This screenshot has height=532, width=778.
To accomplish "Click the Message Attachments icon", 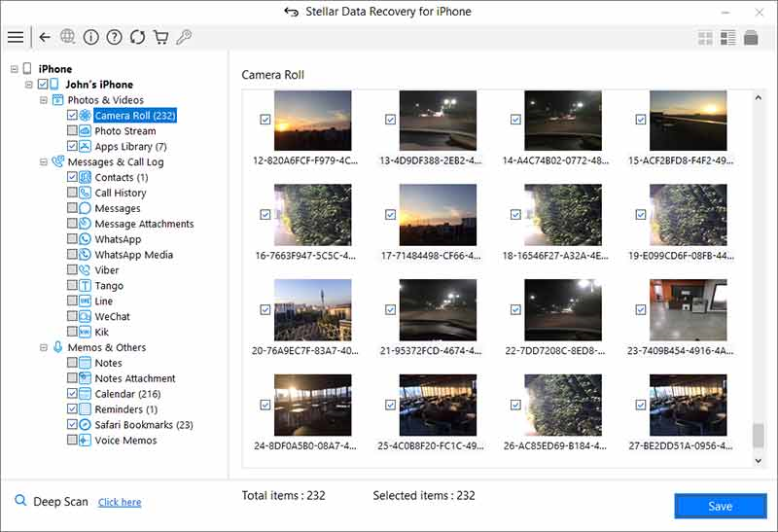I will click(x=86, y=224).
